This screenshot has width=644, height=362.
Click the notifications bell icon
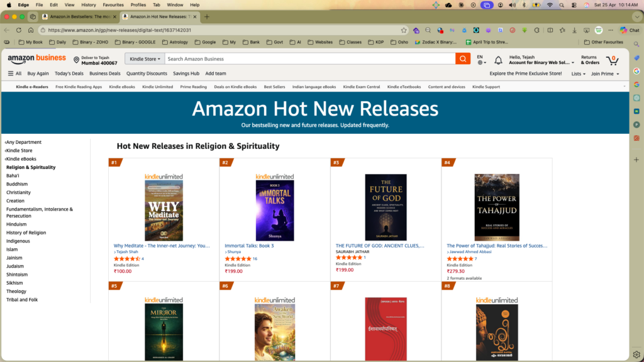coord(498,60)
